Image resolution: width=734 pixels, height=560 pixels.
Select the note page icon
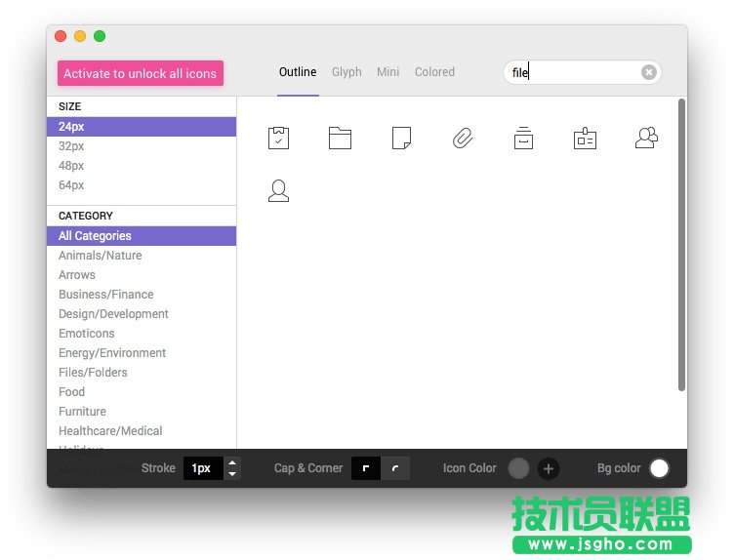coord(401,139)
